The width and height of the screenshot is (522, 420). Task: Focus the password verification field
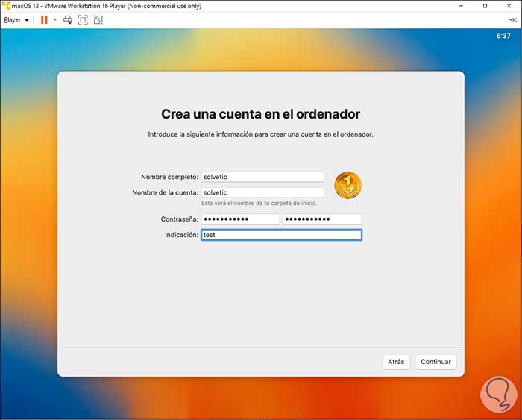pos(322,219)
